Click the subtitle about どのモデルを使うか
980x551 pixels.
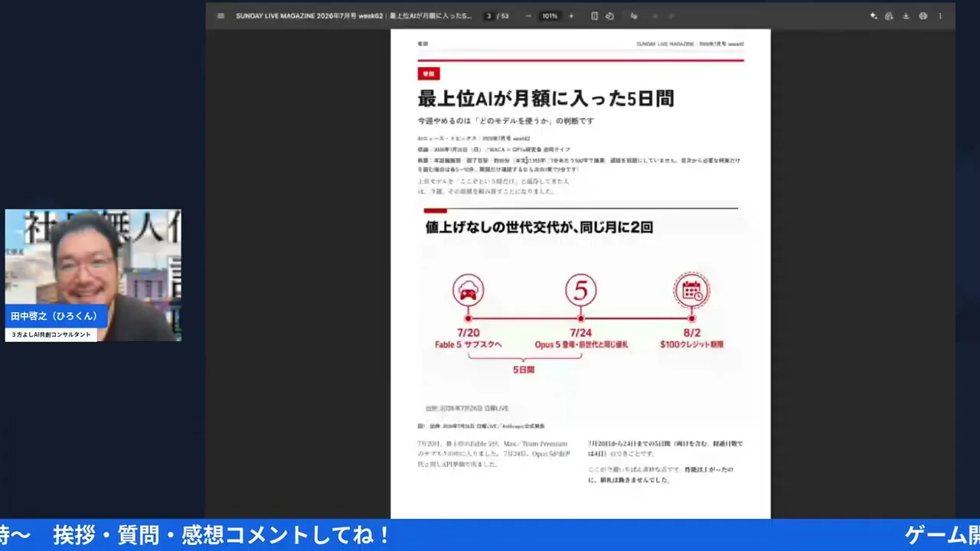click(505, 121)
